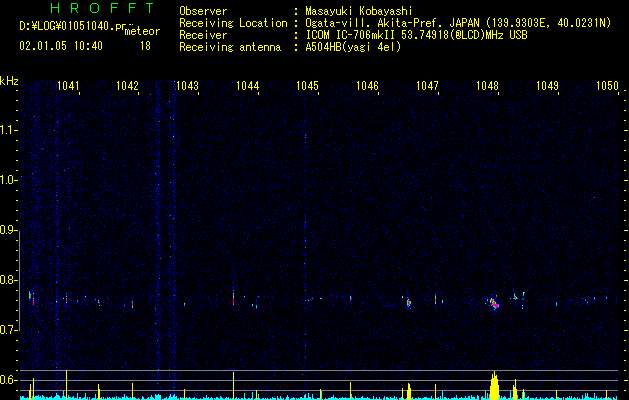Screen dimensions: 629x400
Task: Click the red echo streak just before 1044
Action: [233, 298]
